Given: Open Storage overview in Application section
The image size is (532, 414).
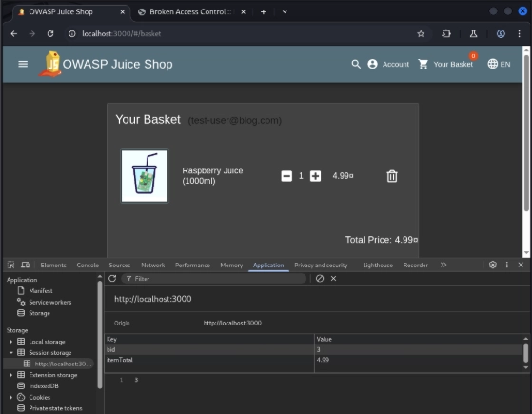Looking at the screenshot, I should click(x=39, y=313).
